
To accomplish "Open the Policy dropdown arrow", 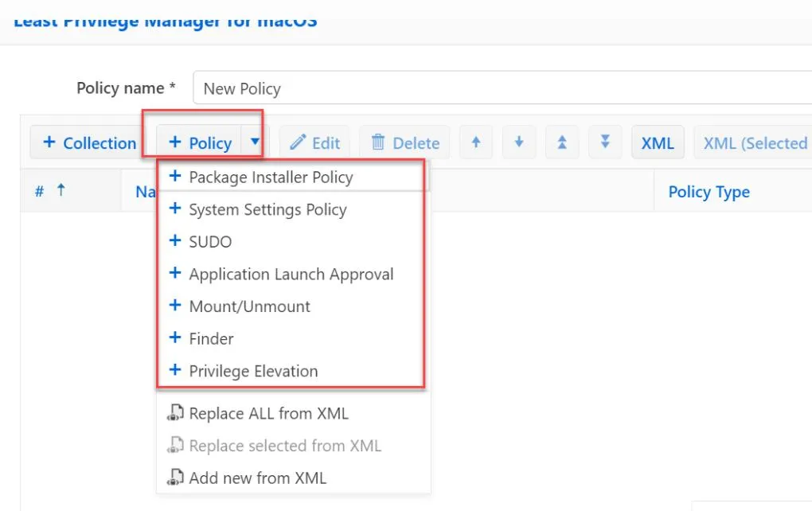I will [x=253, y=142].
